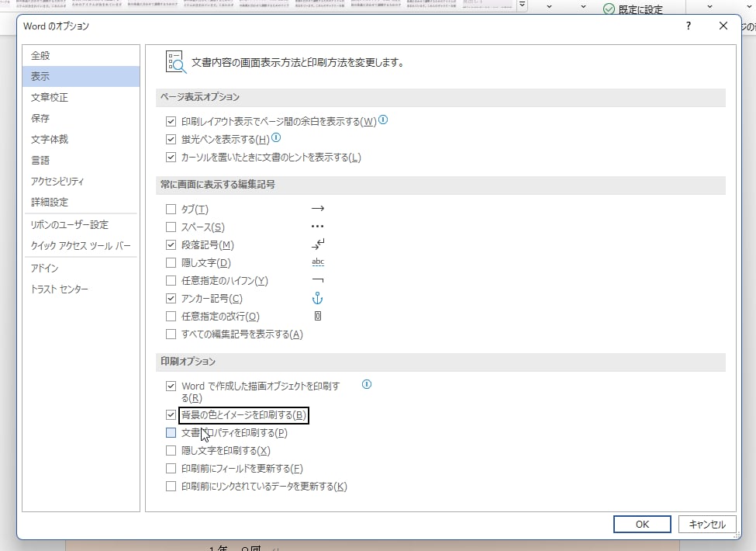Enable すべての編集記号を表示する checkbox
The image size is (756, 551).
(171, 334)
